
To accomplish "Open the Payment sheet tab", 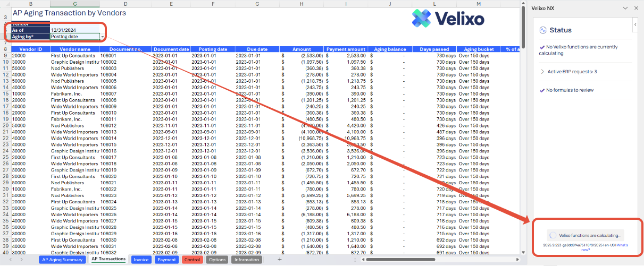I will point(166,260).
